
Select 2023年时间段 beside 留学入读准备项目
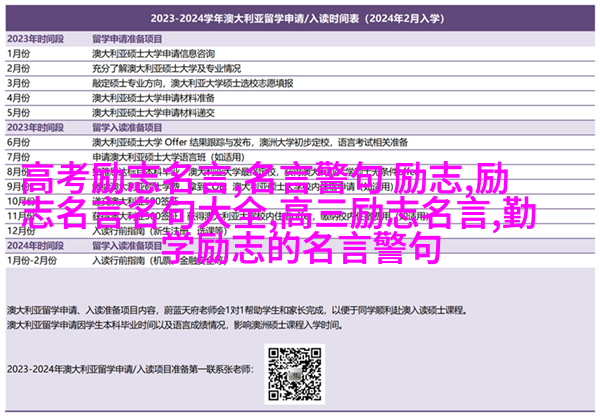click(x=35, y=127)
